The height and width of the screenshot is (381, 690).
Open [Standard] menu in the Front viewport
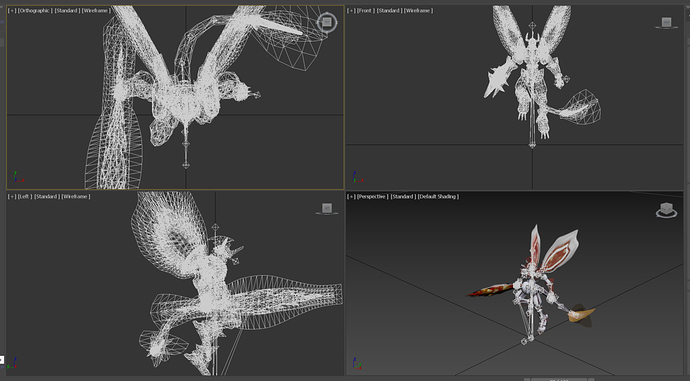click(389, 11)
